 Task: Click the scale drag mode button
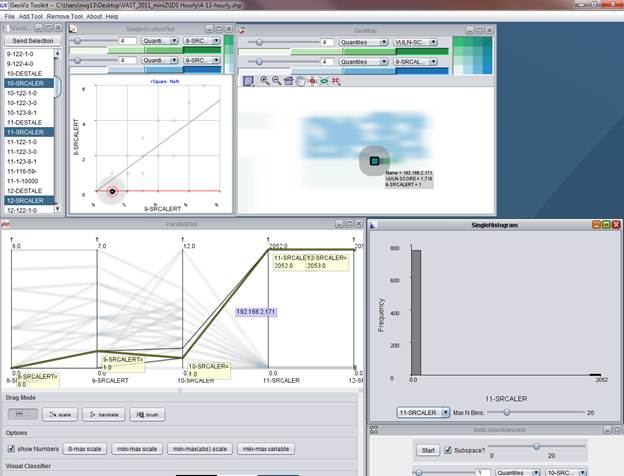60,413
